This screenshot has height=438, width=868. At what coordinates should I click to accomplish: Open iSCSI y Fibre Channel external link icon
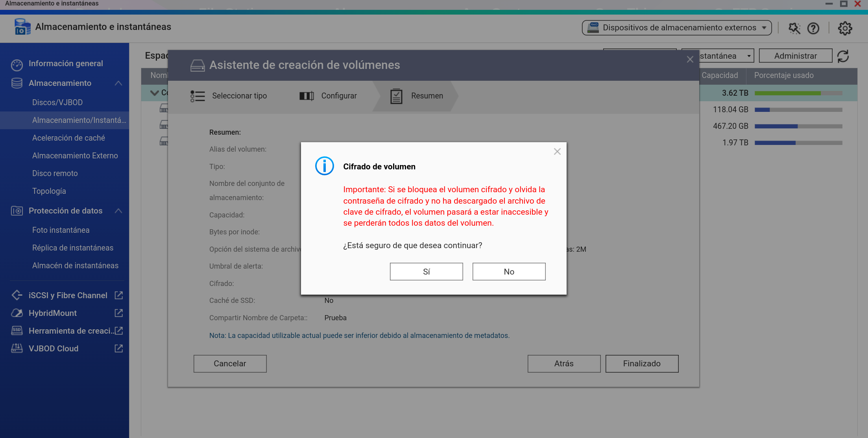[x=118, y=295]
